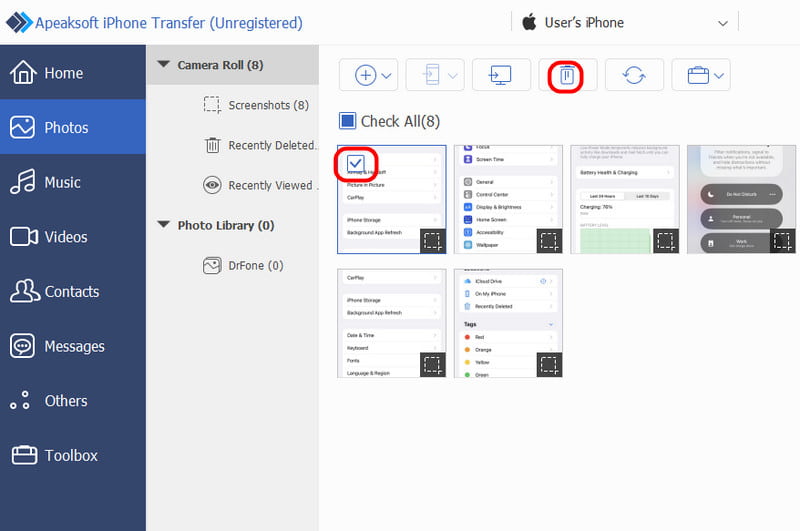The height and width of the screenshot is (531, 800).
Task: Open the Add photos dropdown arrow
Action: pyautogui.click(x=387, y=76)
